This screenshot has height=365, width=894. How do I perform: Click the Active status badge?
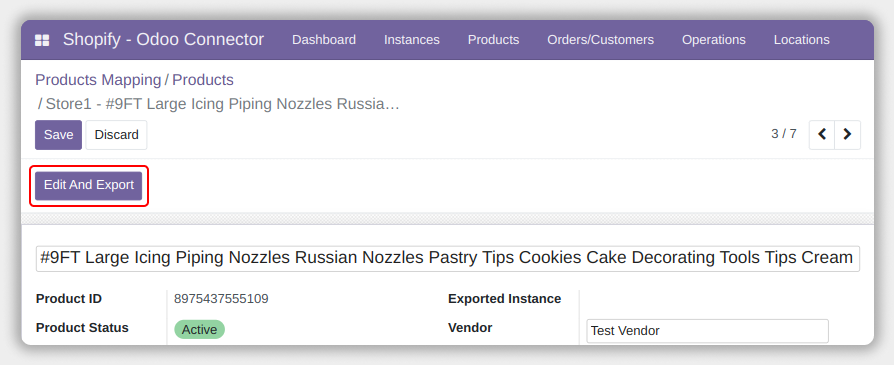coord(200,330)
